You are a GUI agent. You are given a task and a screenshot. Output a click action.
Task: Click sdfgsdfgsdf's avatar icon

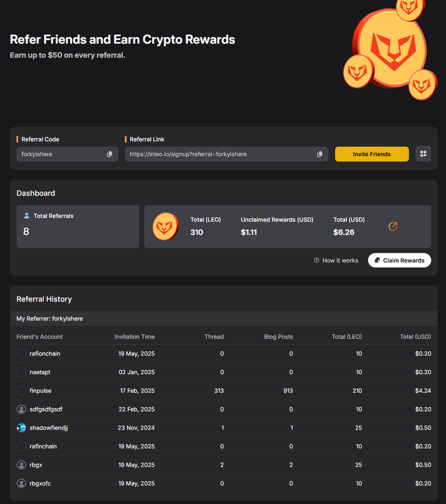pyautogui.click(x=21, y=409)
